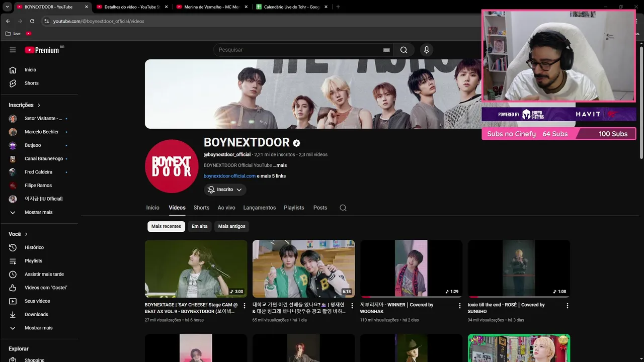Open the BOYNEXTDOOR channel avatar
The width and height of the screenshot is (644, 362).
pos(172,166)
